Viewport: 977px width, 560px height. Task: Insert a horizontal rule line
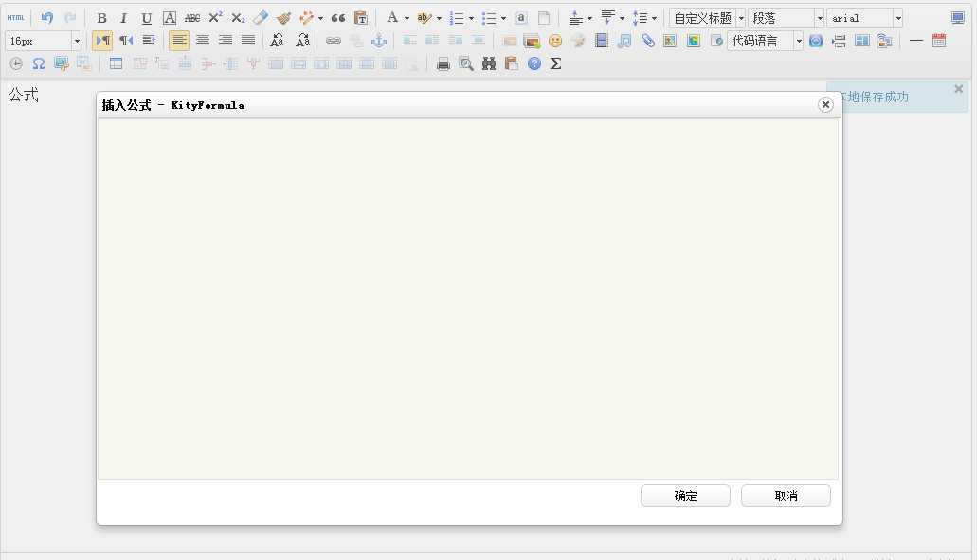[916, 41]
